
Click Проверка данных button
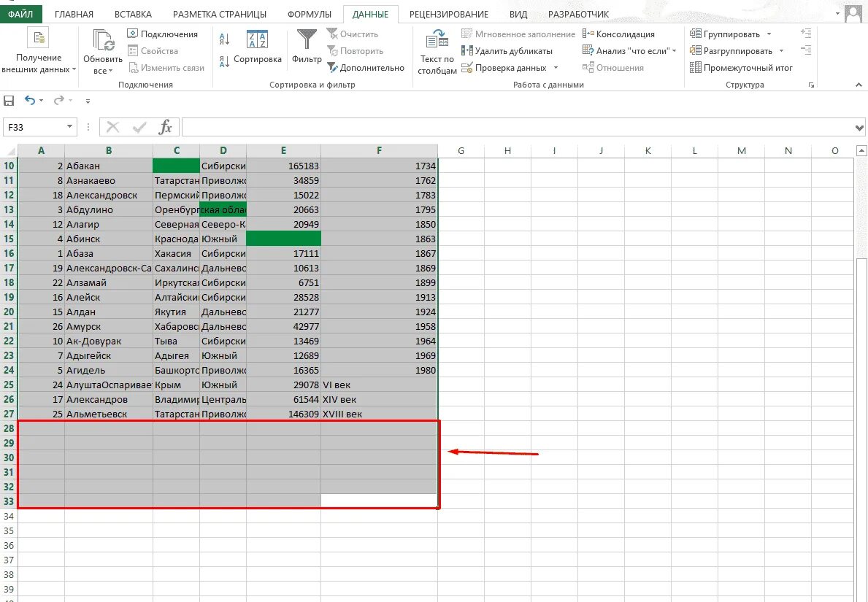pyautogui.click(x=504, y=68)
